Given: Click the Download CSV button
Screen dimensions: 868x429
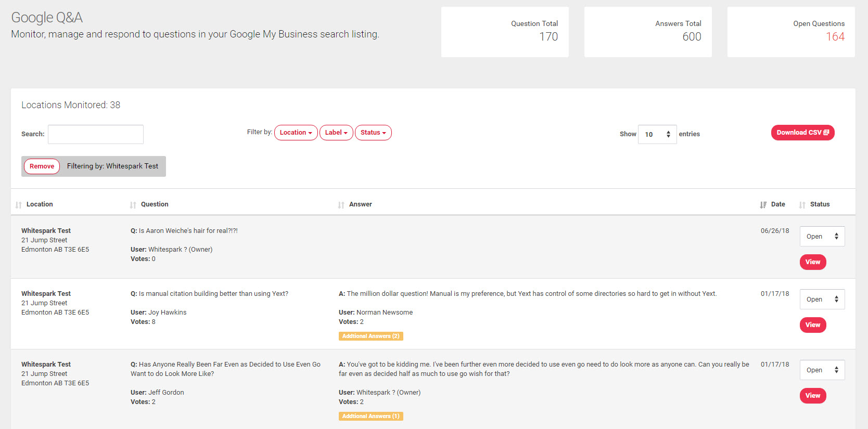Looking at the screenshot, I should pos(802,133).
